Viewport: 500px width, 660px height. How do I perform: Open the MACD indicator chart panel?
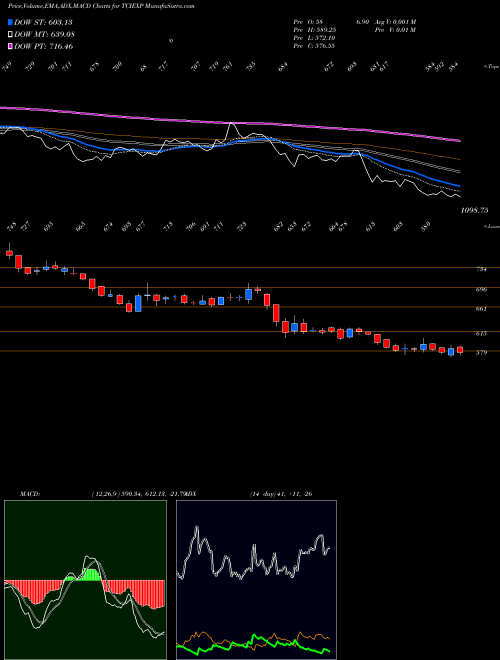tap(85, 580)
